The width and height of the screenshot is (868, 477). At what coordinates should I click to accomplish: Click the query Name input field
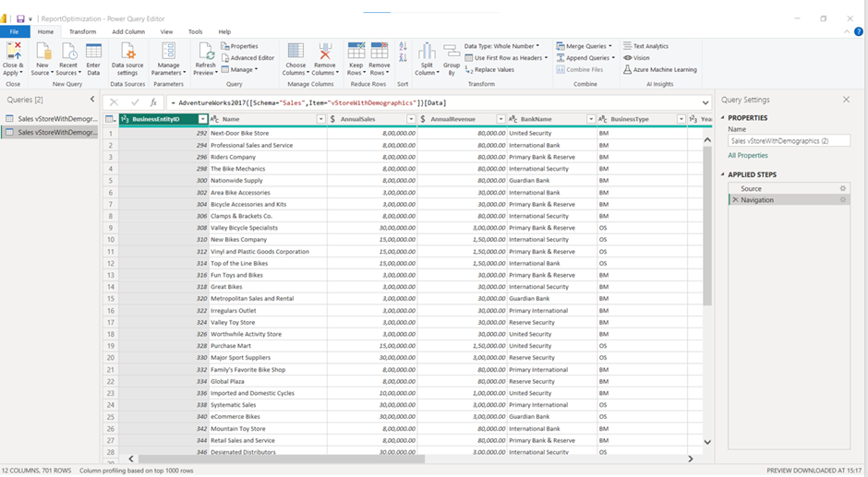788,141
